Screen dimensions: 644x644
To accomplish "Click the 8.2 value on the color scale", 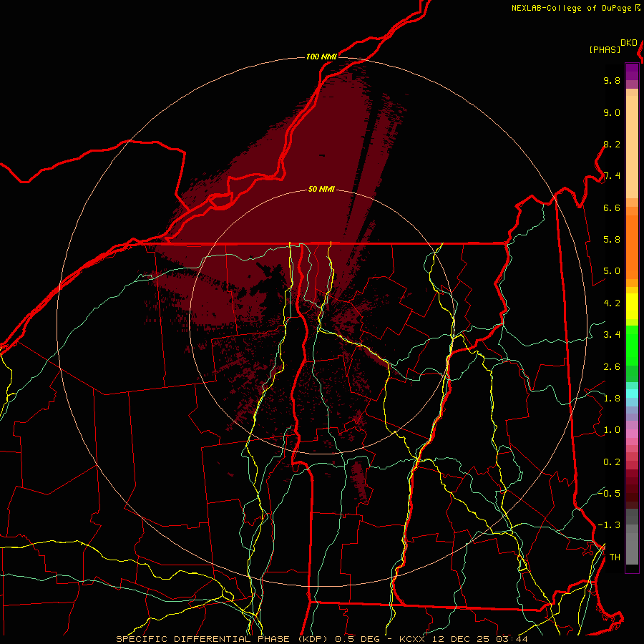I will coord(612,144).
